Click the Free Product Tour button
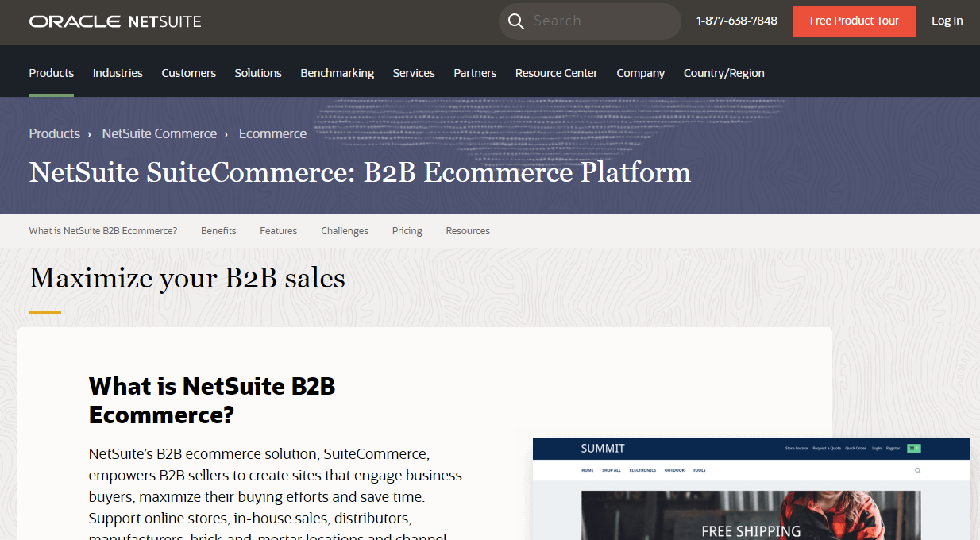 pos(854,21)
